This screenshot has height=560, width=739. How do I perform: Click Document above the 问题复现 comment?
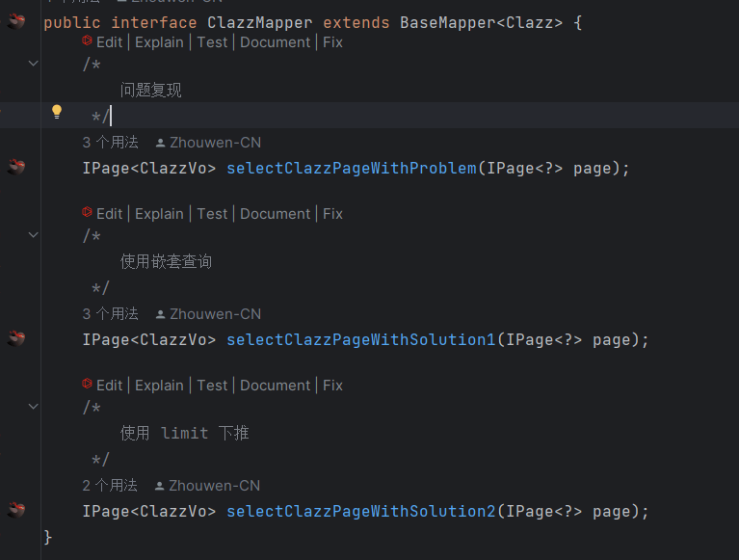(x=276, y=42)
